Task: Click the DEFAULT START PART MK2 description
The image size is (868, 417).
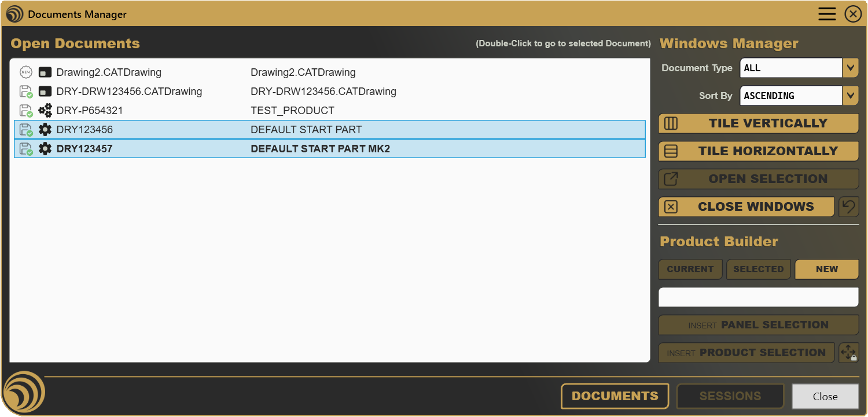Action: click(320, 149)
